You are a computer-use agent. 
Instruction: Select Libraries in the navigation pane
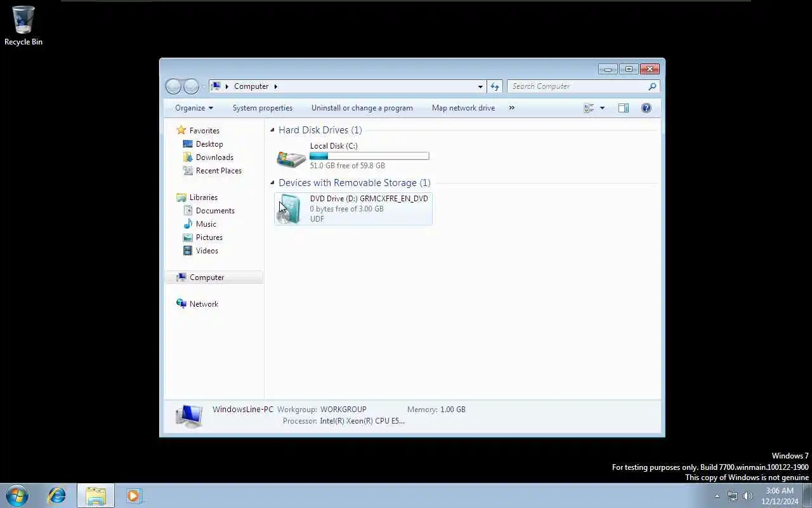click(x=203, y=197)
